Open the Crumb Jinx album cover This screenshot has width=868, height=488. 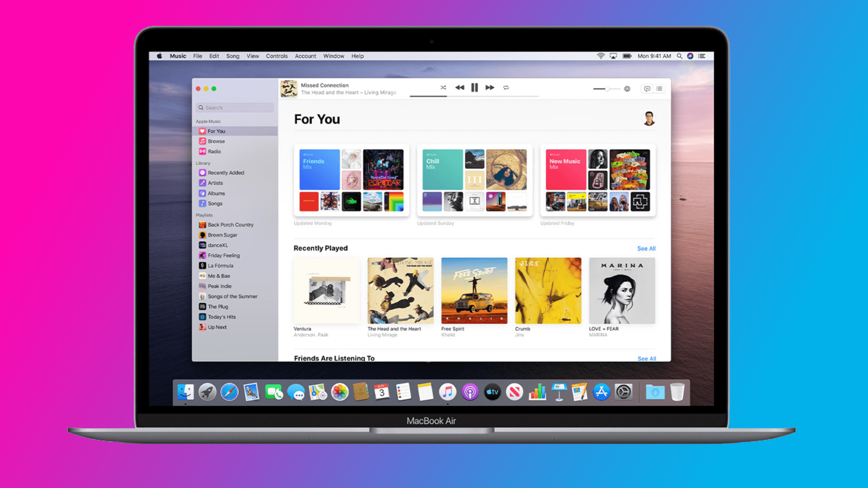click(548, 290)
